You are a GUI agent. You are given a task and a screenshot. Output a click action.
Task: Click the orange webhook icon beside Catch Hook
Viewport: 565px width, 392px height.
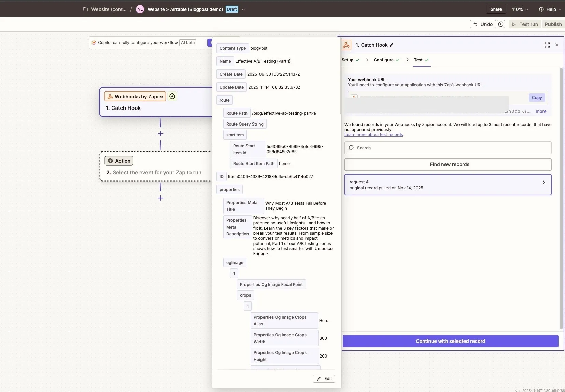(346, 45)
